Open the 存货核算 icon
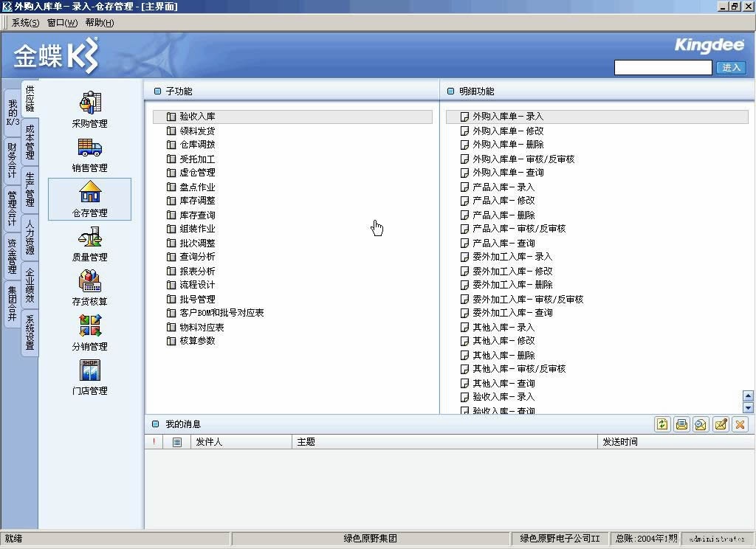The image size is (756, 549). [90, 281]
